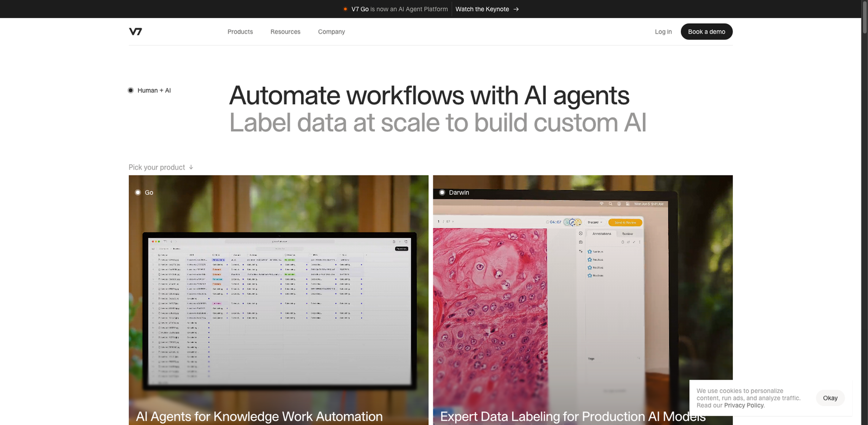Click Watch the Keynote link
The height and width of the screenshot is (425, 868).
click(x=482, y=9)
